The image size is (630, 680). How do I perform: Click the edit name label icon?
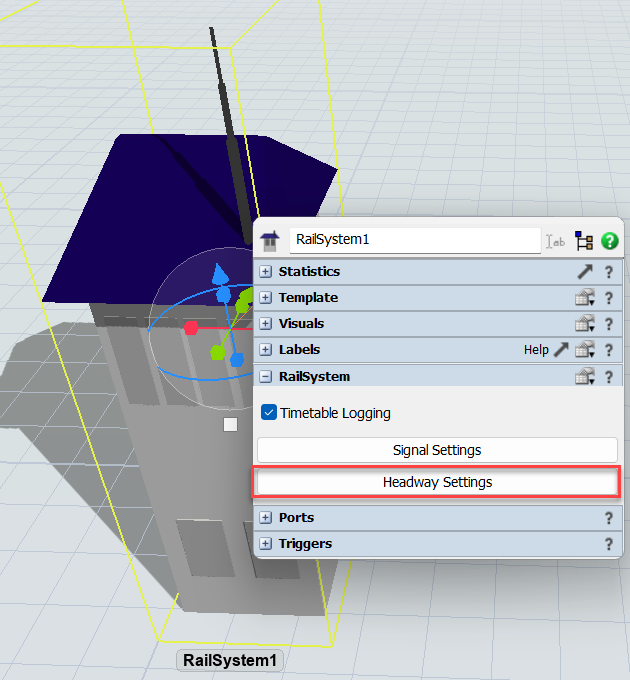(x=557, y=241)
